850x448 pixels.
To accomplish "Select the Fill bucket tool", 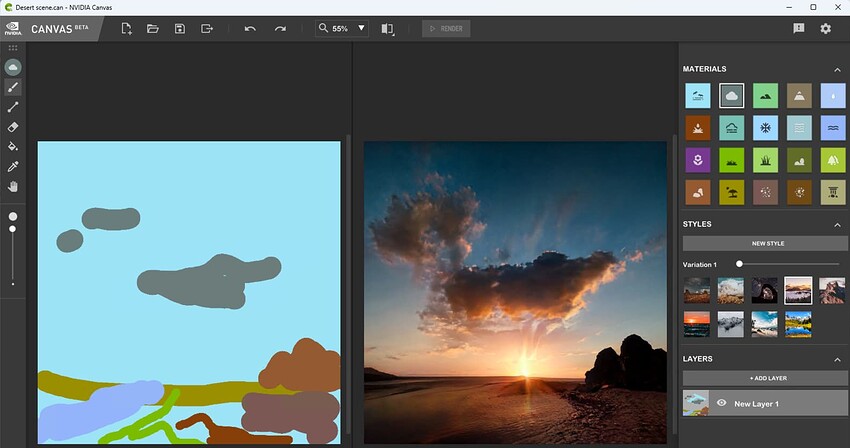I will 13,146.
